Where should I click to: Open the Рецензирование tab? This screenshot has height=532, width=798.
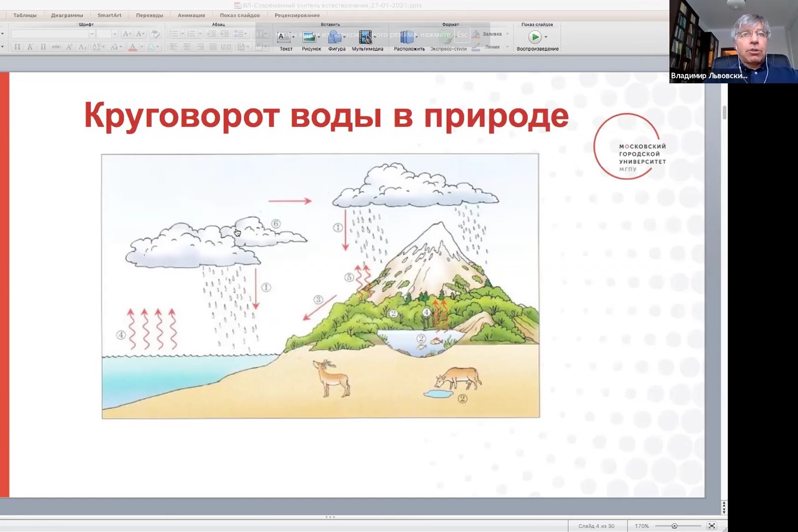coord(297,15)
